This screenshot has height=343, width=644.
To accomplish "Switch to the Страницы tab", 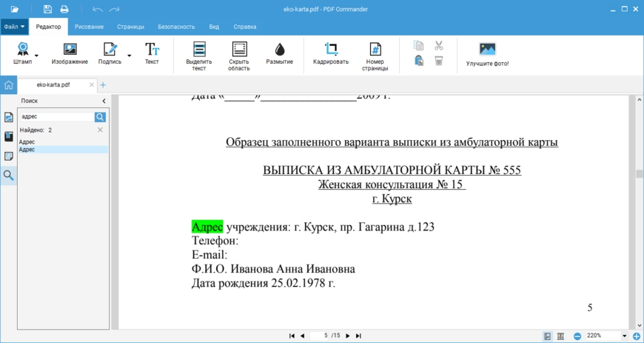I will 130,27.
